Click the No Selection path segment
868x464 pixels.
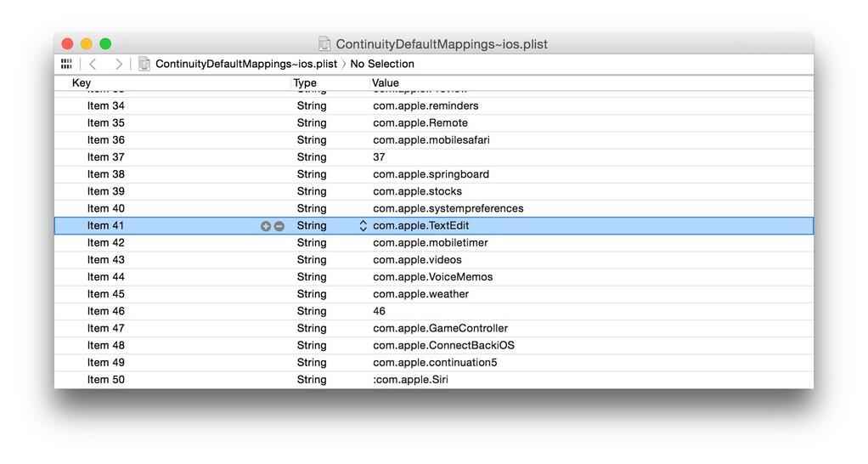pyautogui.click(x=382, y=64)
